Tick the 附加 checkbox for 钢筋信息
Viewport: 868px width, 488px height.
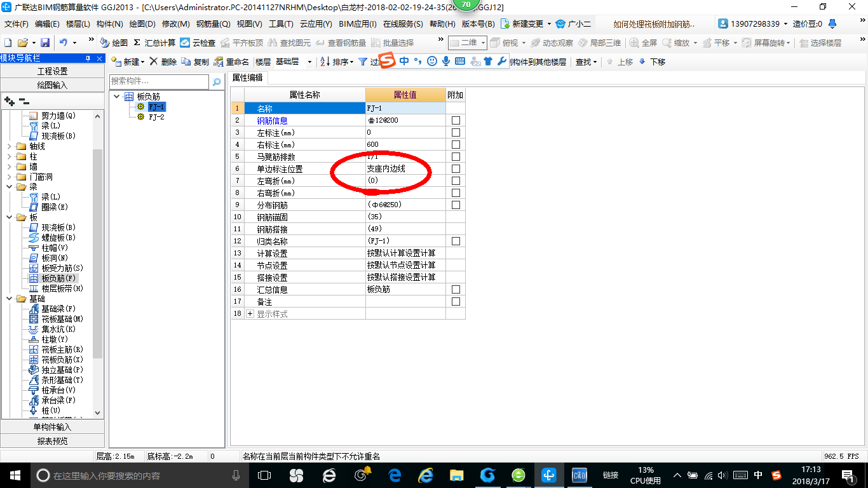pyautogui.click(x=456, y=121)
